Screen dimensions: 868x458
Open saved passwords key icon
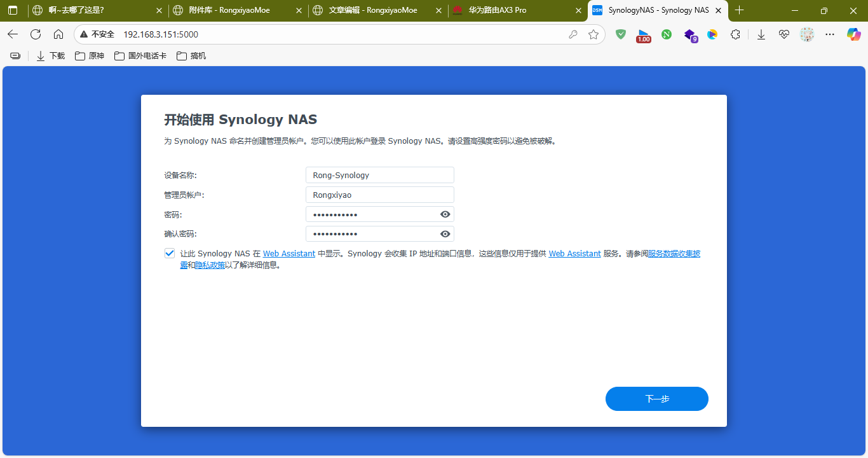coord(573,34)
